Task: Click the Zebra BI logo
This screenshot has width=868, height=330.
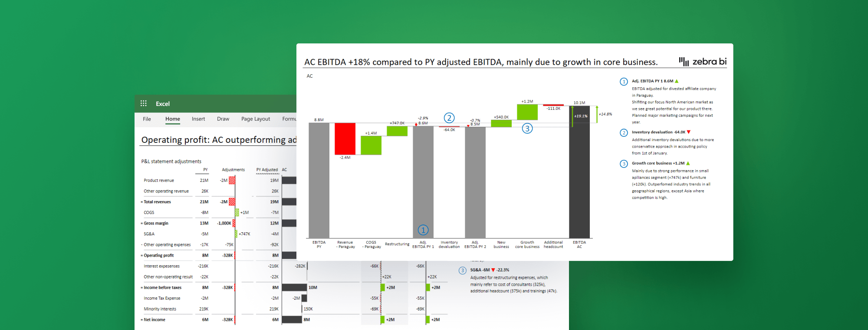Action: [703, 62]
